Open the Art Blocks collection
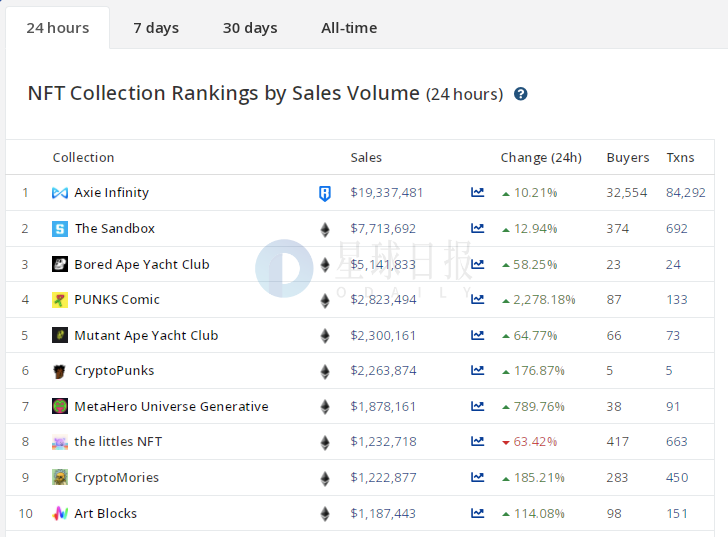The image size is (728, 537). (x=105, y=513)
